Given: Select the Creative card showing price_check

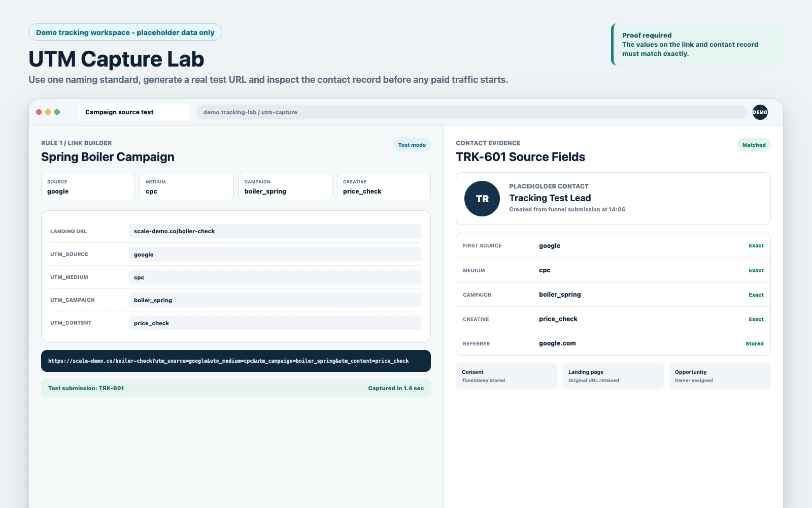Looking at the screenshot, I should click(384, 187).
